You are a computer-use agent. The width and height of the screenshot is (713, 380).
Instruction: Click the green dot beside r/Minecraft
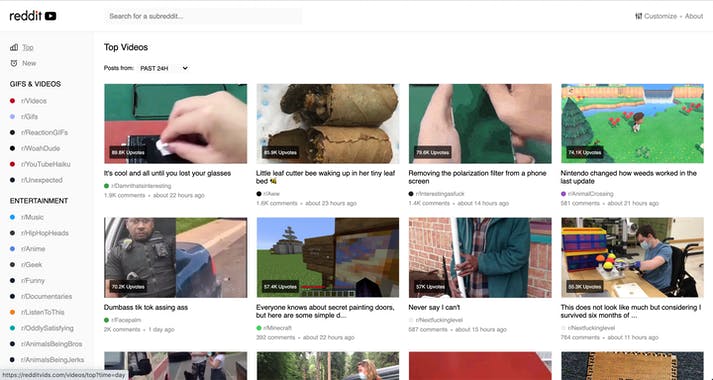point(259,328)
